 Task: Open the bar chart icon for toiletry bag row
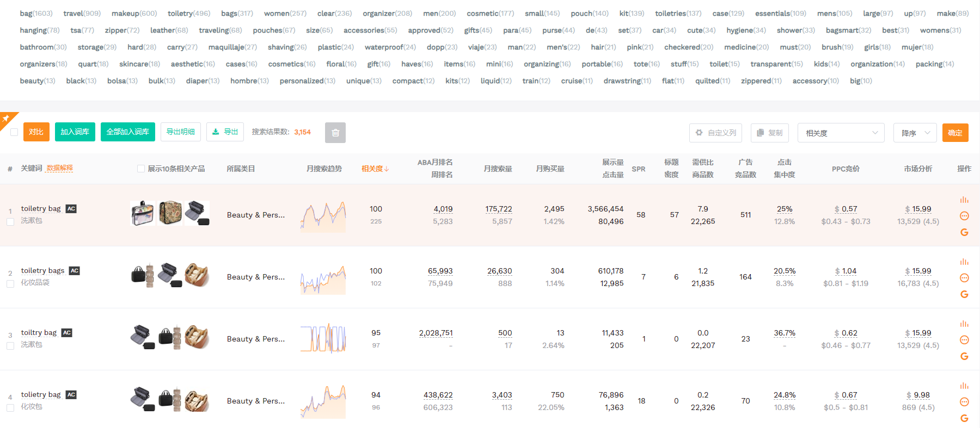(964, 200)
